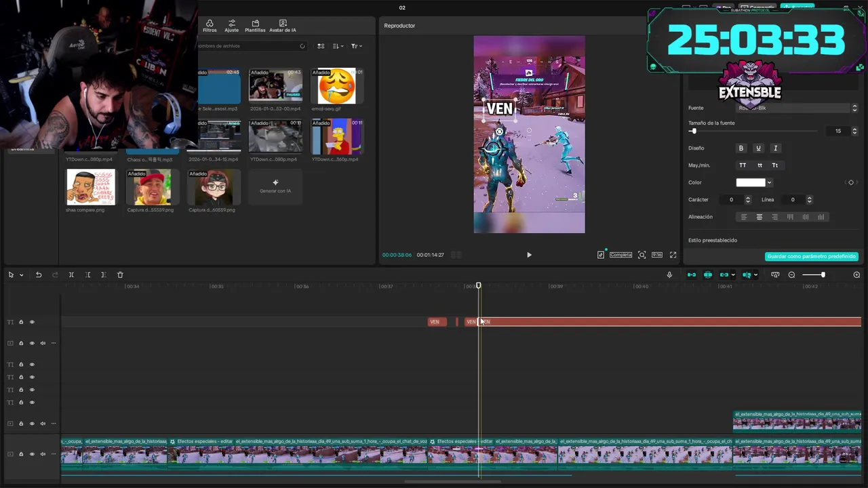Screen dimensions: 868x488
Task: Select the shaa compare.png thumbnail
Action: [x=91, y=187]
